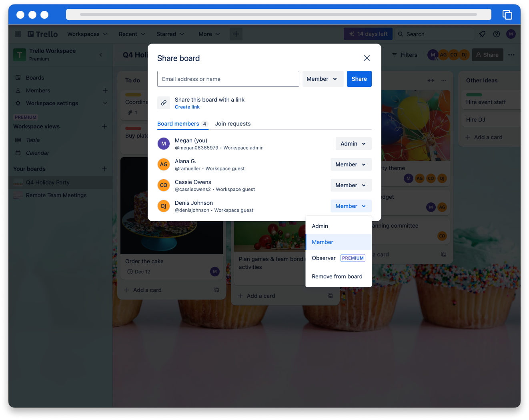Viewport: 529px width, 420px height.
Task: Click the M avatar on Order the cake card
Action: coord(215,272)
